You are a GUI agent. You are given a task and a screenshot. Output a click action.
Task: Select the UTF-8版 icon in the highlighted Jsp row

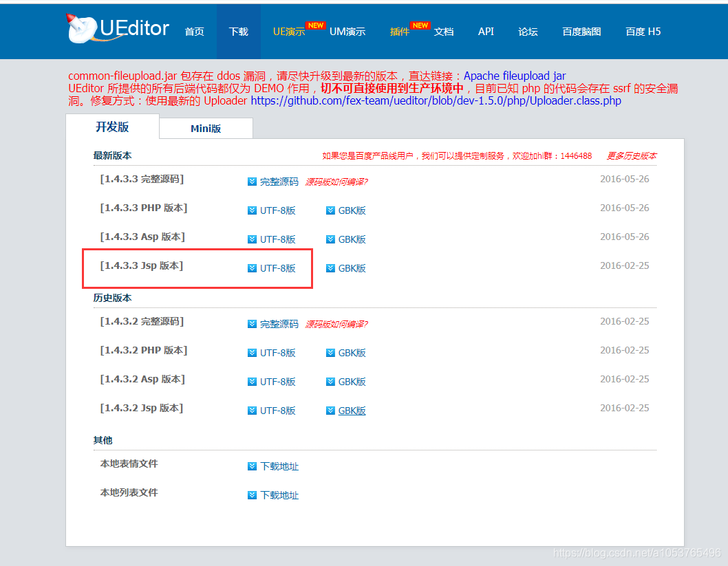253,268
